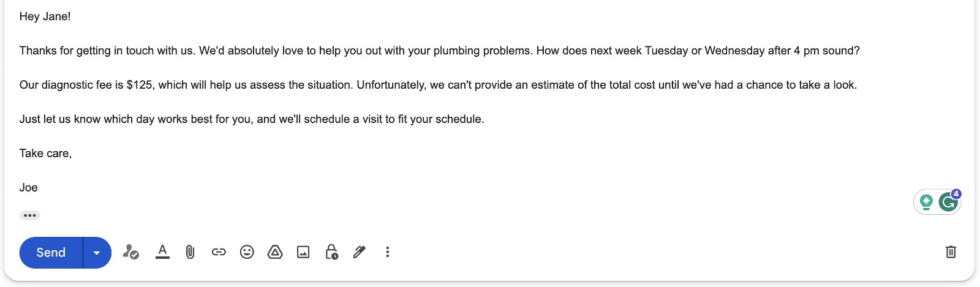This screenshot has height=287, width=980.
Task: Open Grammarly suggestions badge showing 4
Action: (949, 201)
